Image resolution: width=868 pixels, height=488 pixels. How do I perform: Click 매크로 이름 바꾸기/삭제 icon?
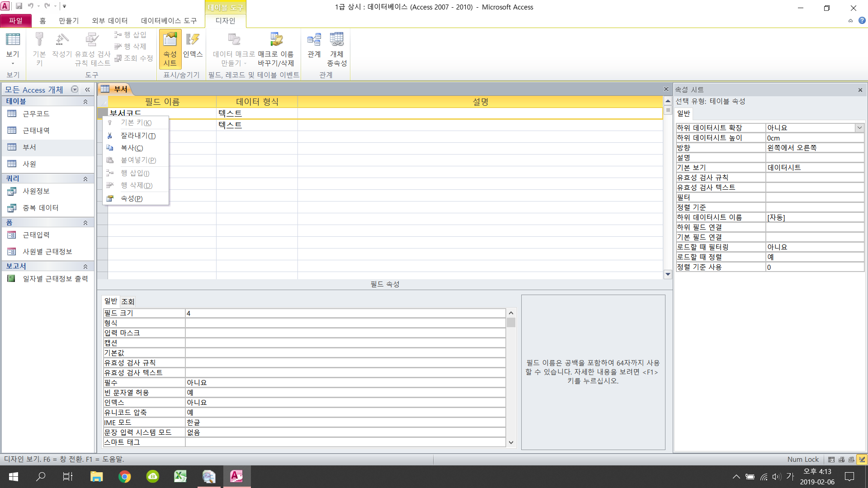(x=276, y=49)
